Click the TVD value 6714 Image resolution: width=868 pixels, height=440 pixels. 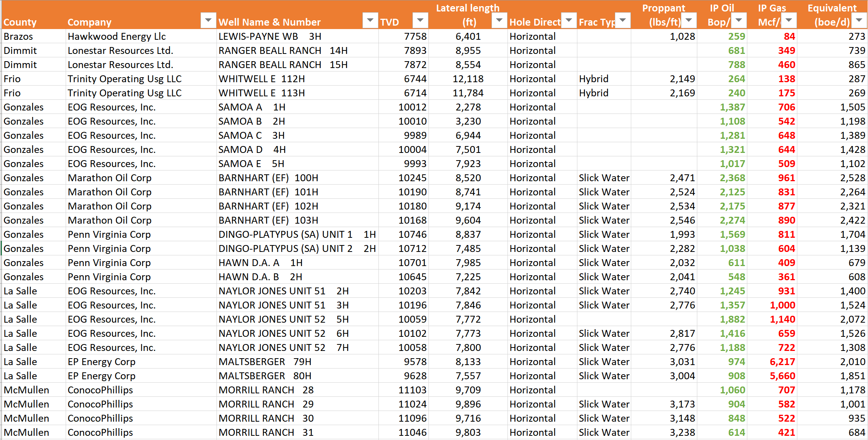(404, 93)
